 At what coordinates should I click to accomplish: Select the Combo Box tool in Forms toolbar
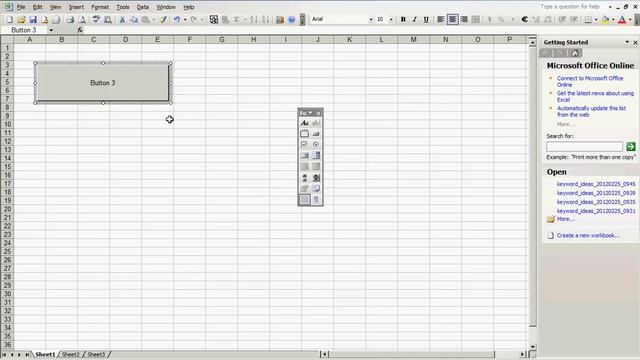tap(316, 156)
